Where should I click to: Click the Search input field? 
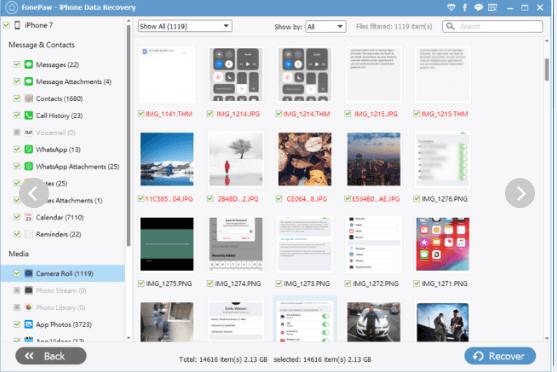[x=492, y=26]
